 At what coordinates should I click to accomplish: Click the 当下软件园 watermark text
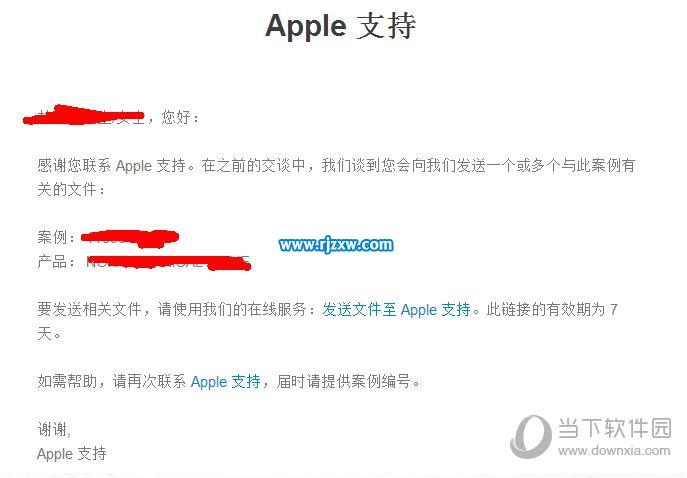coord(615,428)
